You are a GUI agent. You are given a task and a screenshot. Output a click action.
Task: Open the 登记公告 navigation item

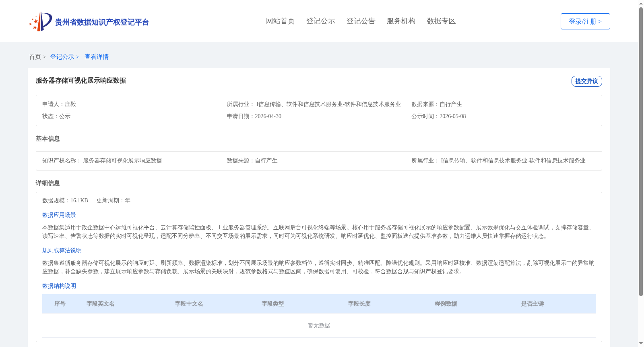coord(361,21)
